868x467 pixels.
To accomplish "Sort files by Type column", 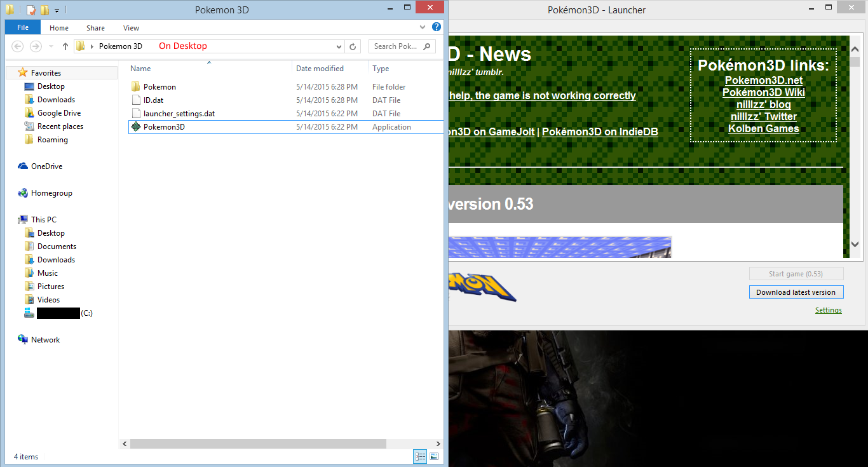I will [381, 69].
